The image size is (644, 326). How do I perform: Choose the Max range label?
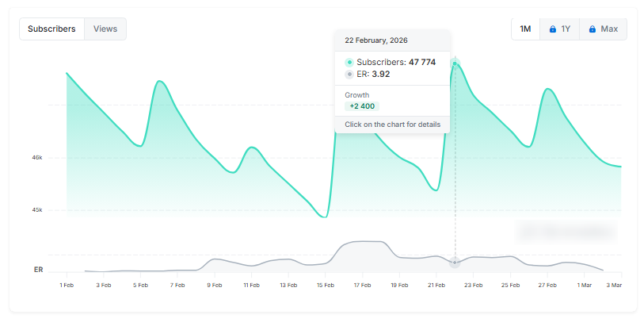[x=609, y=29]
